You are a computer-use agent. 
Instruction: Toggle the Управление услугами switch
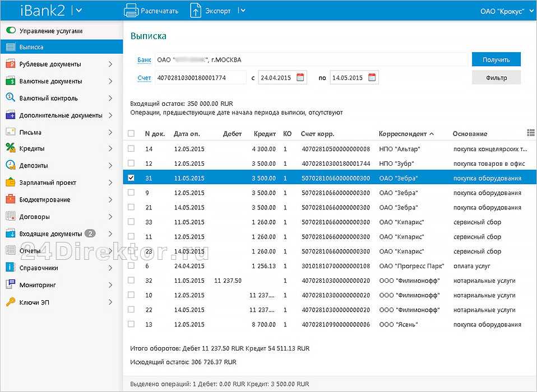[10, 31]
